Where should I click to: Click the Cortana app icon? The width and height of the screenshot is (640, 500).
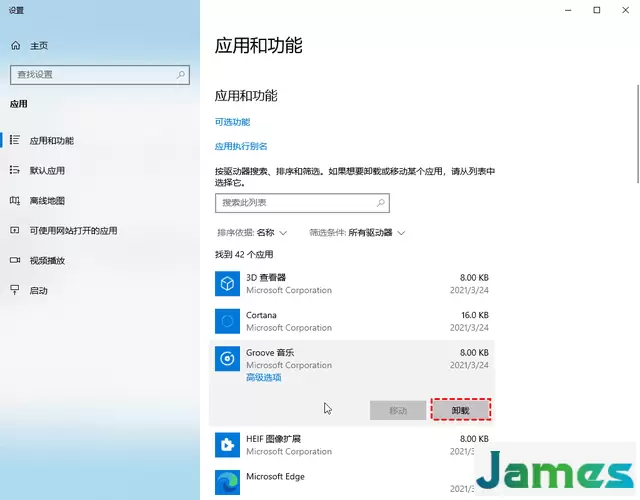coord(227,321)
